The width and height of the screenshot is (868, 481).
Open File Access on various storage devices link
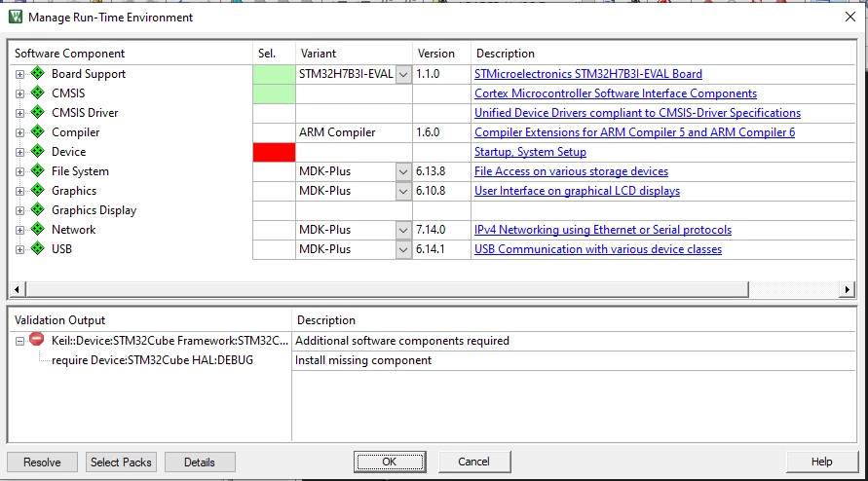[571, 171]
